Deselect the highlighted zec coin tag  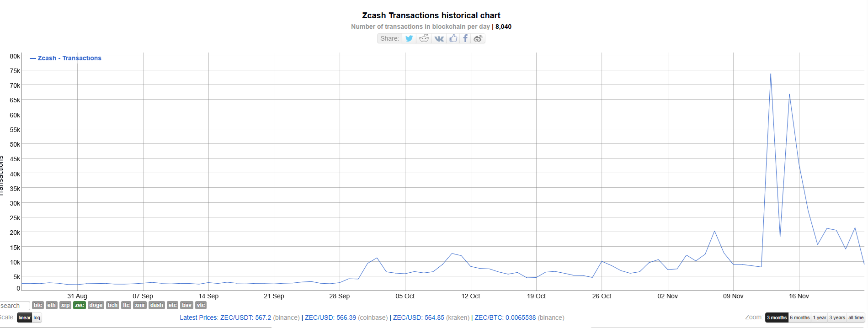[79, 305]
